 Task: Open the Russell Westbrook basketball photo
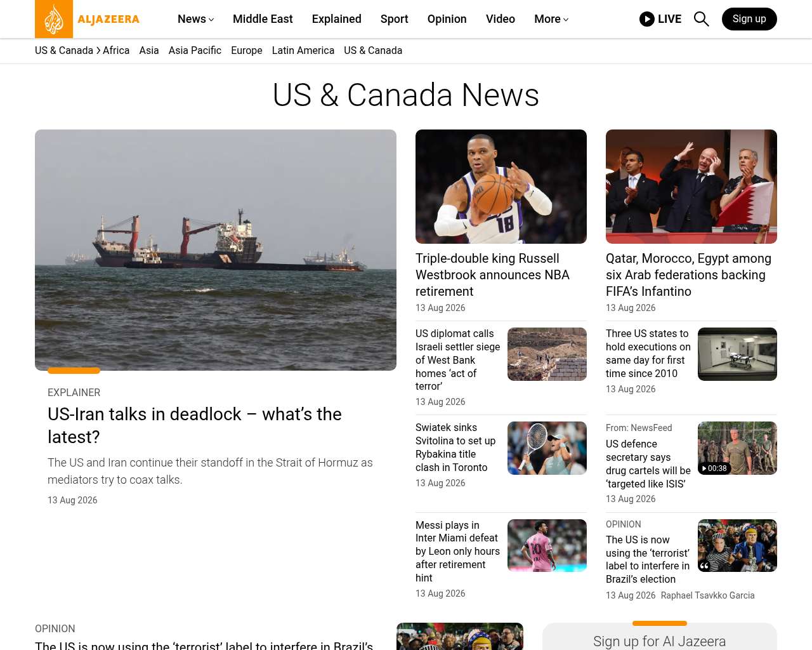[x=501, y=187]
